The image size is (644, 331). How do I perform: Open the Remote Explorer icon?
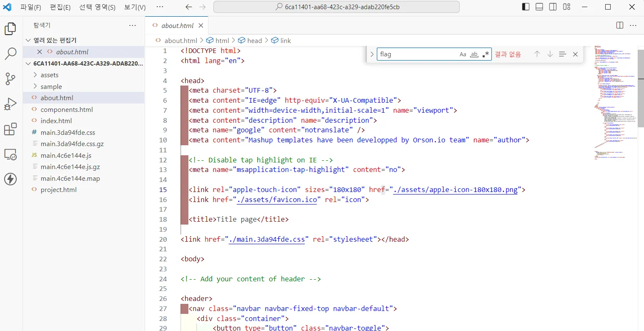point(10,154)
